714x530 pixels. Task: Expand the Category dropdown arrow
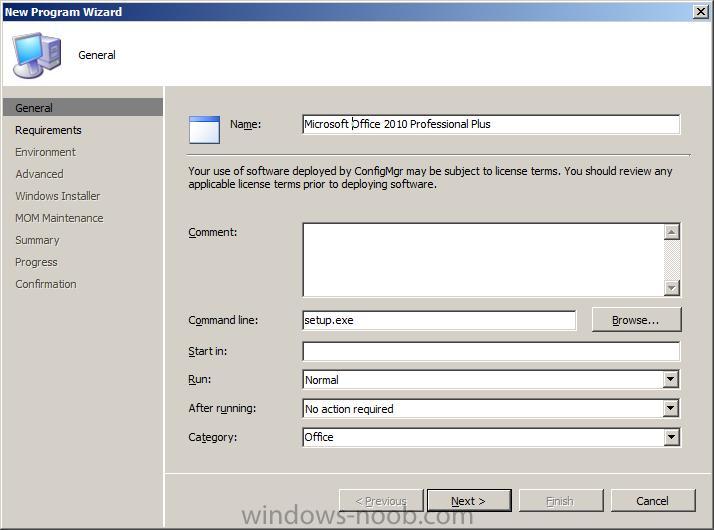coord(670,437)
